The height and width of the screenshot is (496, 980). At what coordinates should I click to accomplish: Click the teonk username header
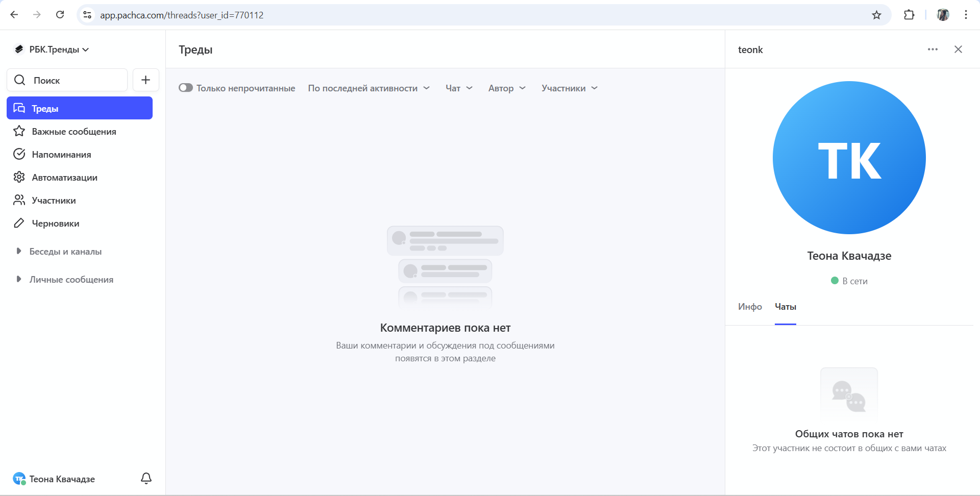tap(750, 49)
